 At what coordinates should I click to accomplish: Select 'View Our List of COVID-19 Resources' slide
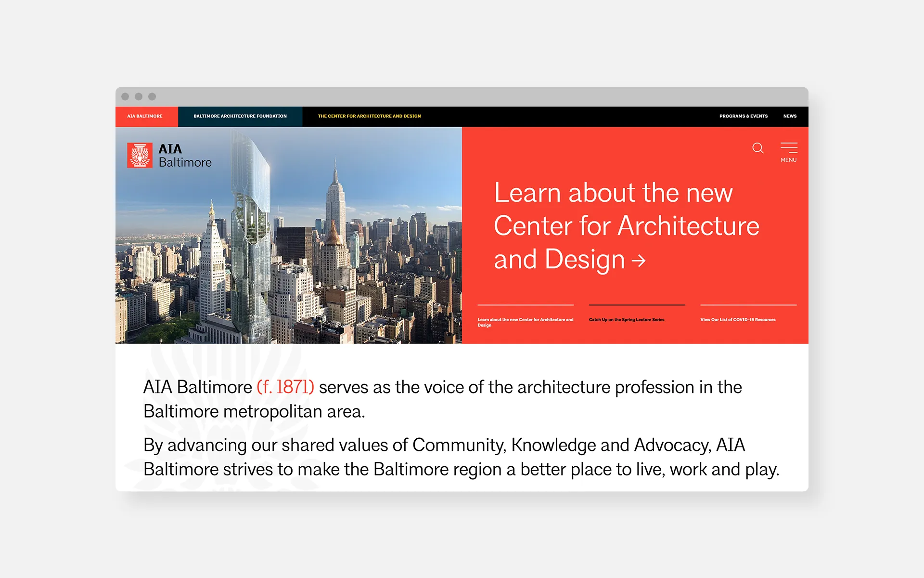tap(738, 320)
